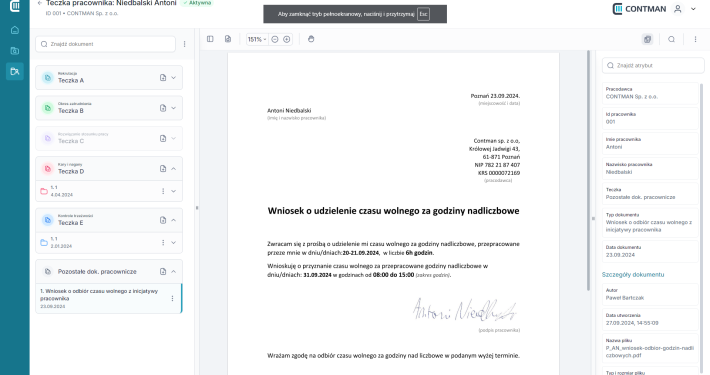Collapse Pozostałe dok. pracownicze section
710x375 pixels.
[x=173, y=271]
